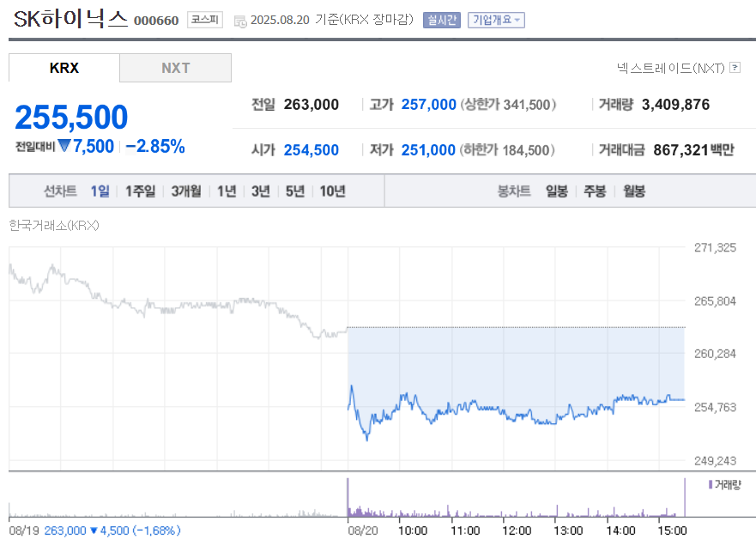Screen dimensions: 756x552
Task: Show the 일봉 daily candle chart
Action: pos(557,191)
